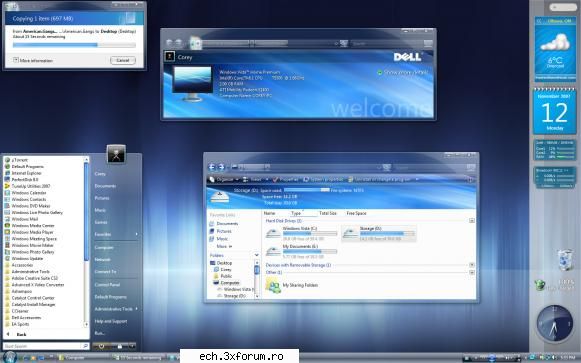Open Pictures in Start menu right pane
This screenshot has width=581, height=363.
tap(102, 198)
